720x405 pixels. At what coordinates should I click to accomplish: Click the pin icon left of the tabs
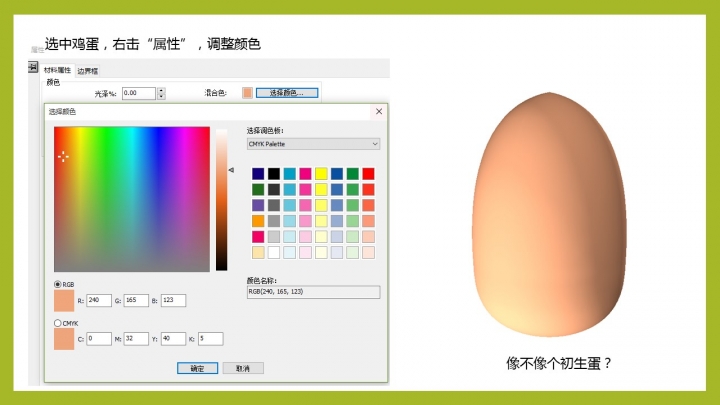point(33,66)
